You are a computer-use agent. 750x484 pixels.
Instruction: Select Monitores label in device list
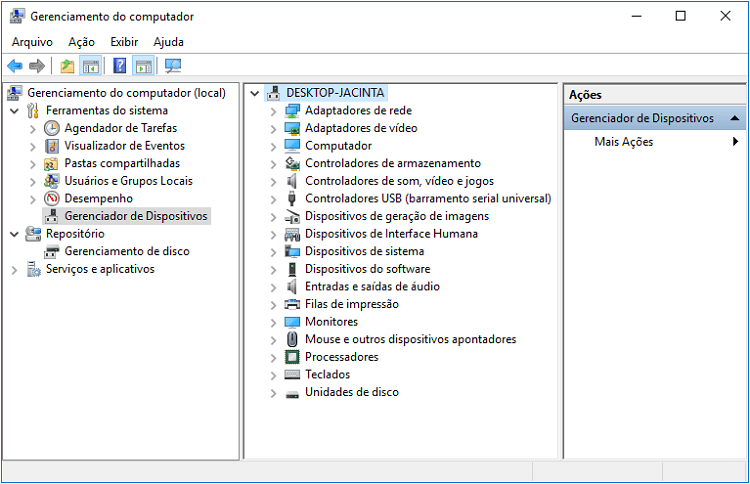click(x=331, y=322)
